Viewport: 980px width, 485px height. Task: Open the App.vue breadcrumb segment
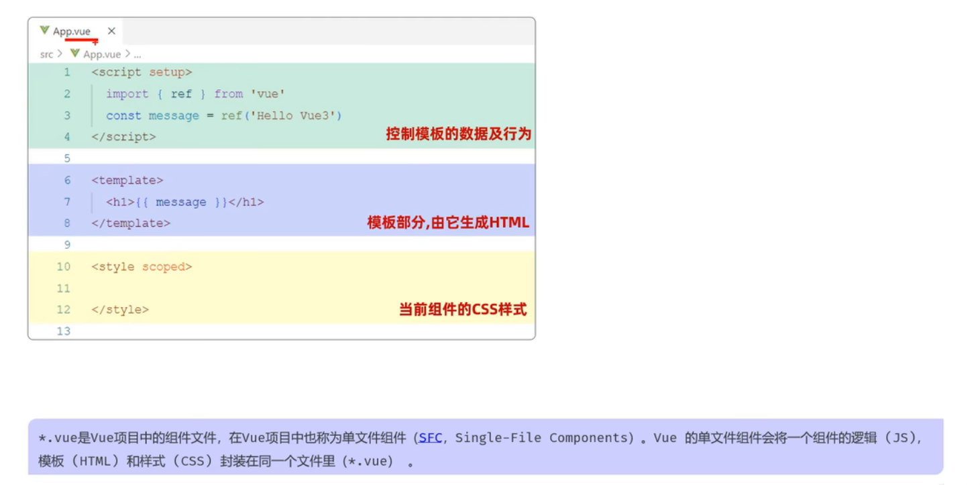[102, 54]
